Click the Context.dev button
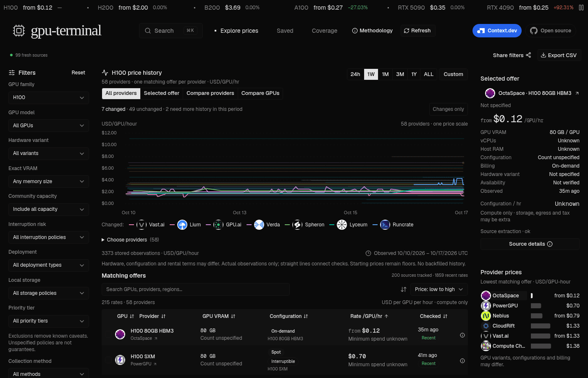This screenshot has width=588, height=378. click(x=497, y=31)
